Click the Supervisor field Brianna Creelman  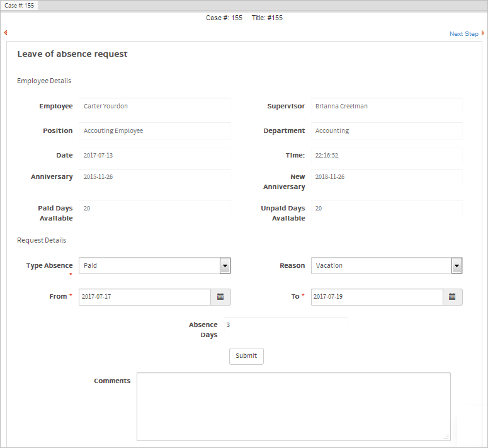point(387,106)
